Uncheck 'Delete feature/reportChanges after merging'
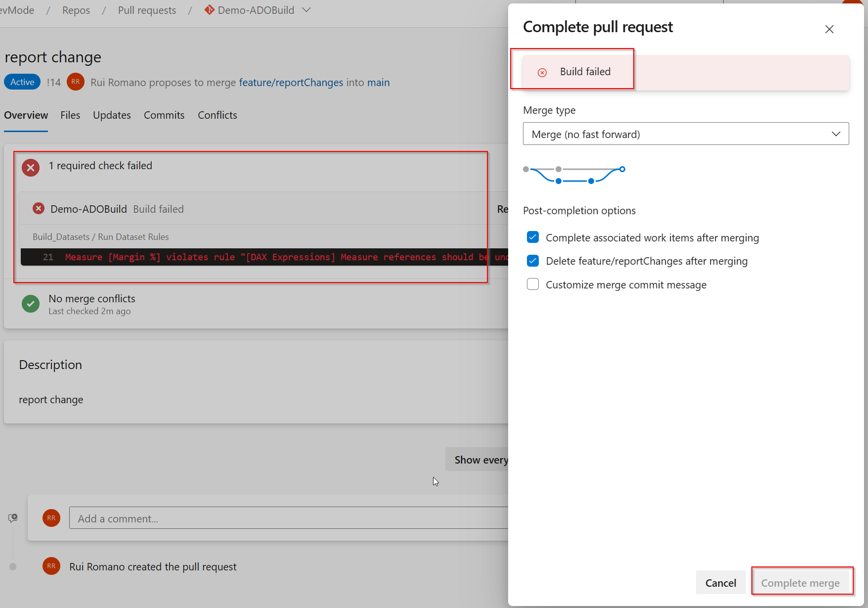Screen dimensions: 868x608 pyautogui.click(x=532, y=261)
